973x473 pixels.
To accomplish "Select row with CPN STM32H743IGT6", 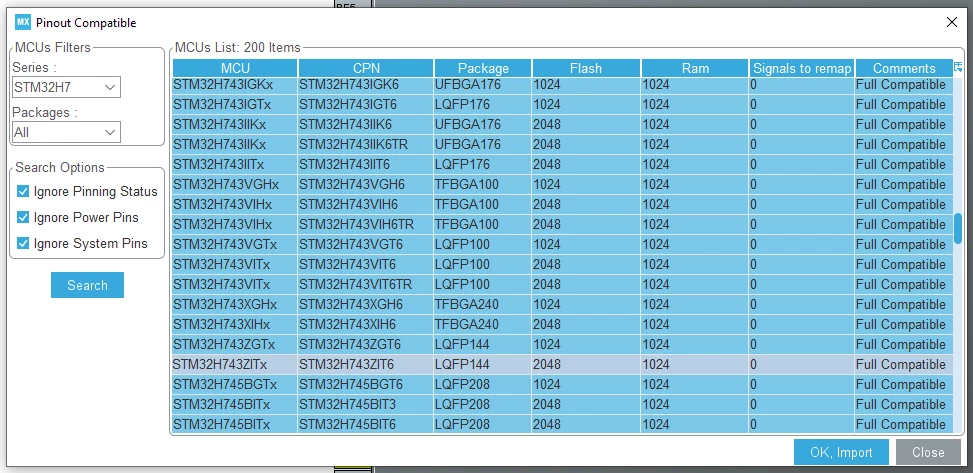I will (x=562, y=104).
